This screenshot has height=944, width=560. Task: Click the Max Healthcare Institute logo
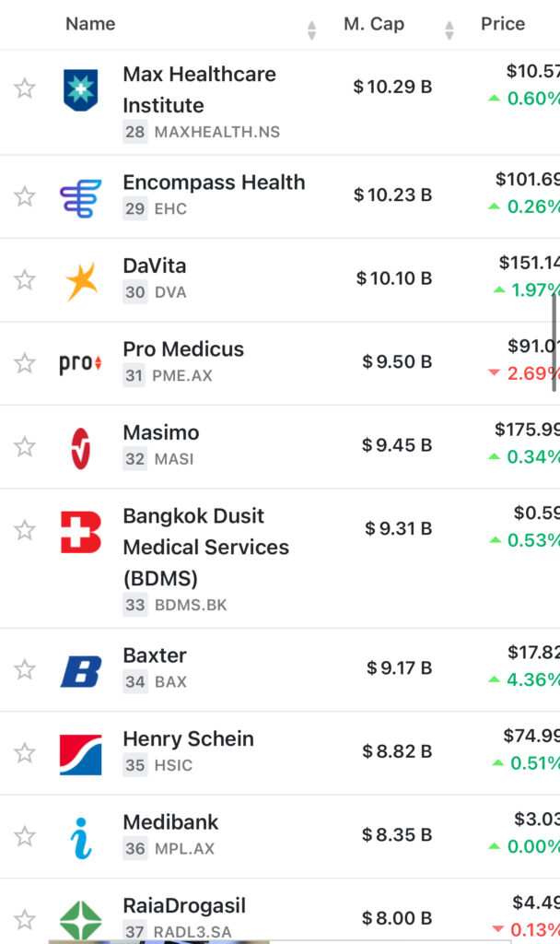(80, 89)
